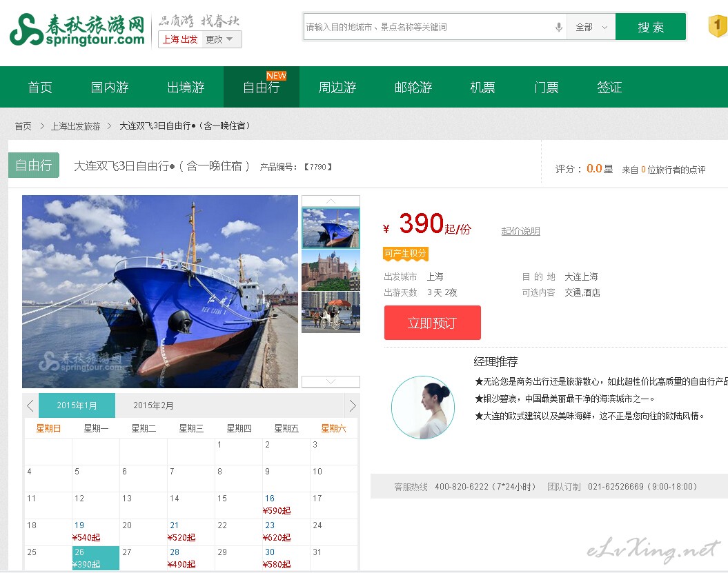The image size is (728, 573).
Task: Open the 起价说明 link
Action: click(x=520, y=231)
